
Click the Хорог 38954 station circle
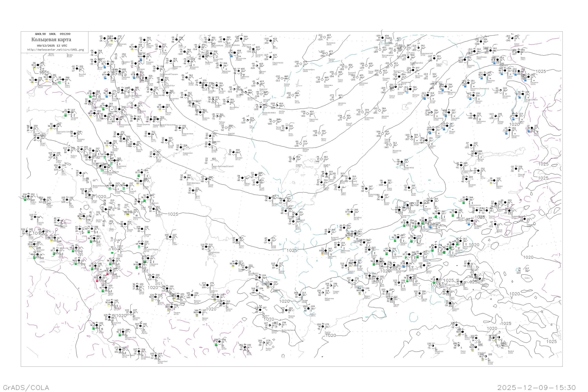pos(448,291)
